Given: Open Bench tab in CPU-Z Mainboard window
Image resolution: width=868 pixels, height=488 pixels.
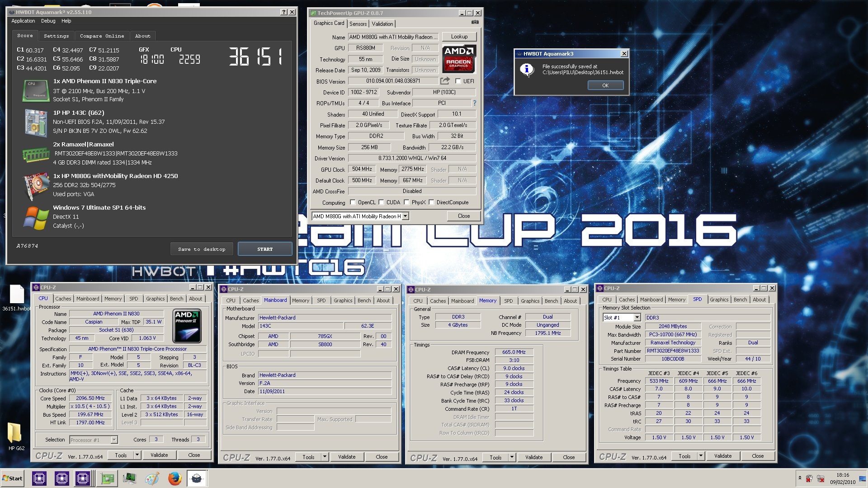Looking at the screenshot, I should point(364,300).
